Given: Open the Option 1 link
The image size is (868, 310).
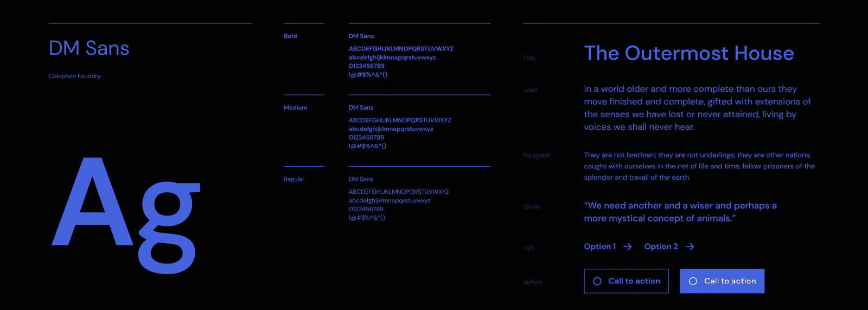Looking at the screenshot, I should (608, 246).
